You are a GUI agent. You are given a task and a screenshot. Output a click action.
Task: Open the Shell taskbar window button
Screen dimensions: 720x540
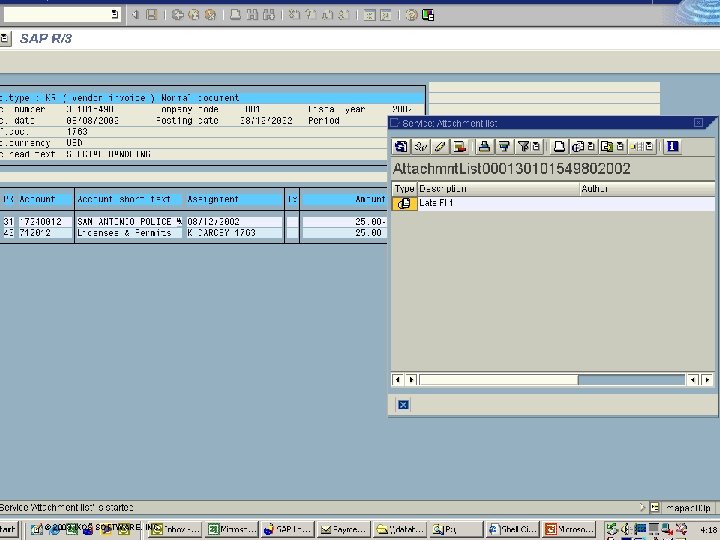tap(512, 529)
